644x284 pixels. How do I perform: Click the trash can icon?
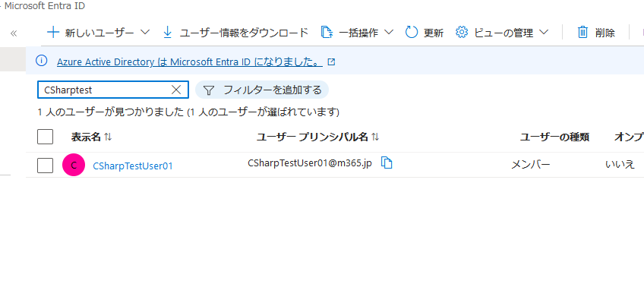[582, 33]
